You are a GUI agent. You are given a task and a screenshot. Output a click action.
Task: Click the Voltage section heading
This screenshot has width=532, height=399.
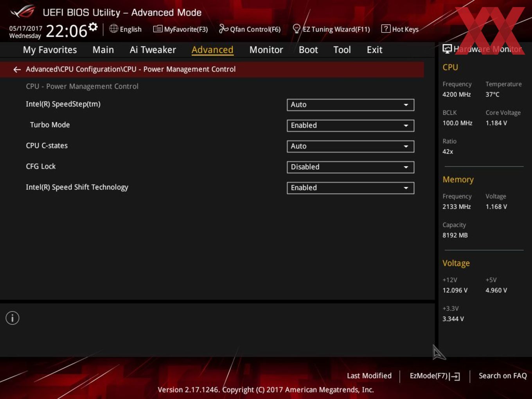456,263
